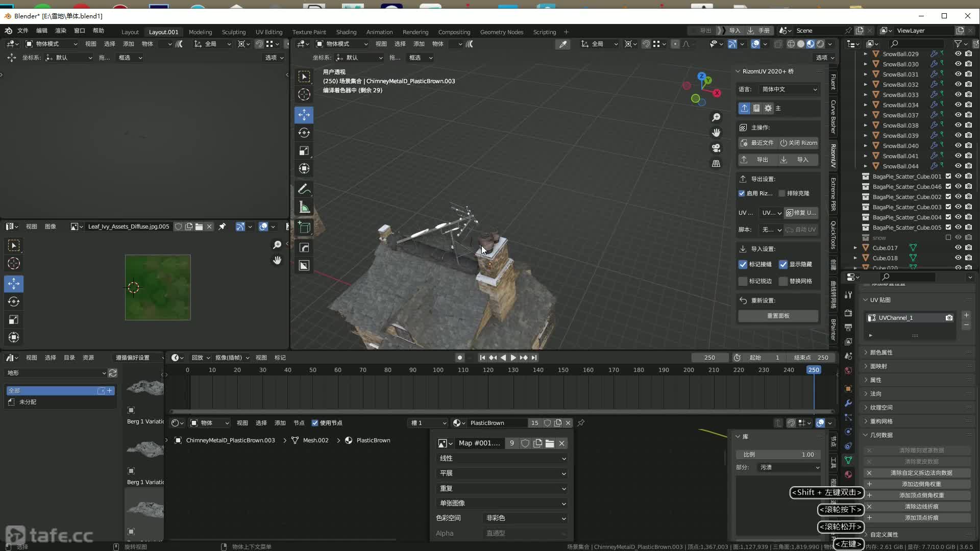This screenshot has height=551, width=980.
Task: Toggle 使用节点 checkbox in shader editor
Action: (x=315, y=423)
